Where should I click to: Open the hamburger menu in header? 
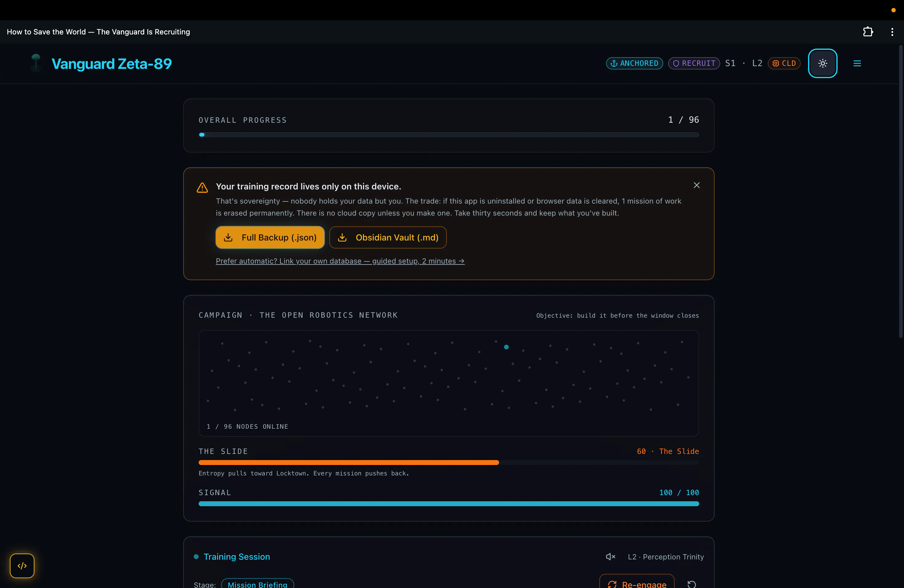(857, 63)
